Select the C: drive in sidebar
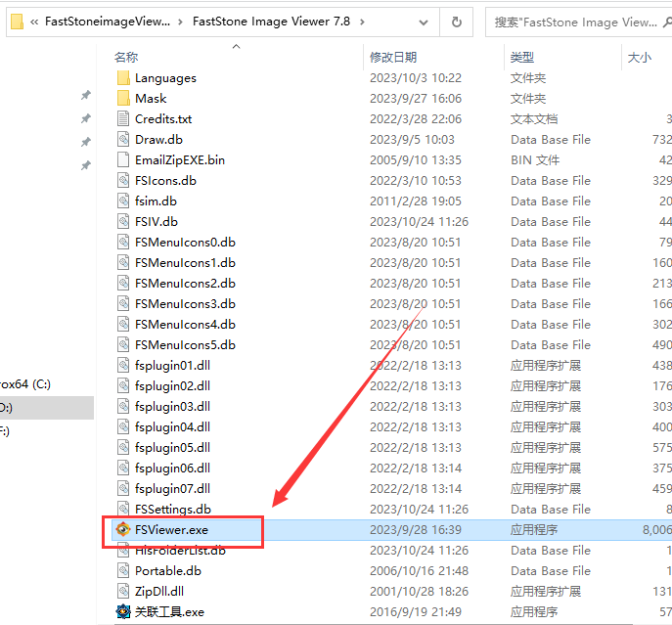 [24, 384]
